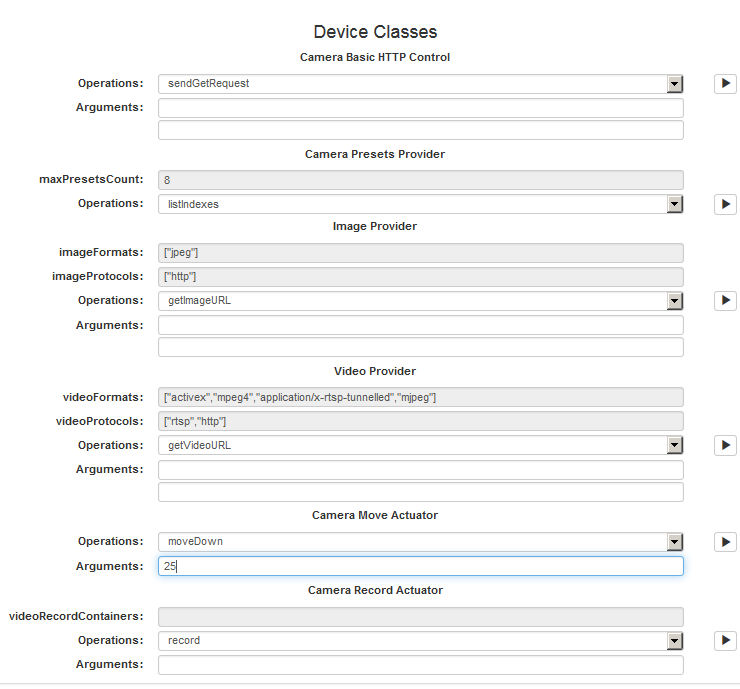The width and height of the screenshot is (740, 689).
Task: Run the sendGetRequest operation play button
Action: pos(725,84)
